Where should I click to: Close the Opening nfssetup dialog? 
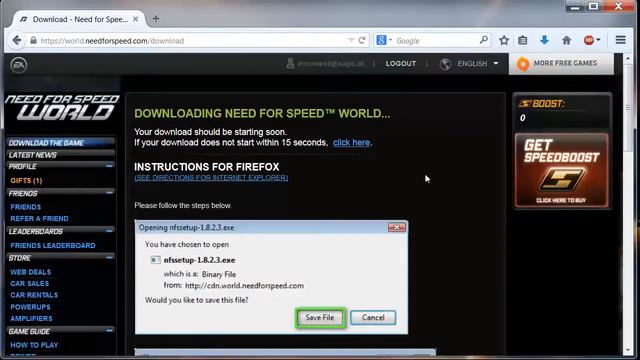coord(396,227)
